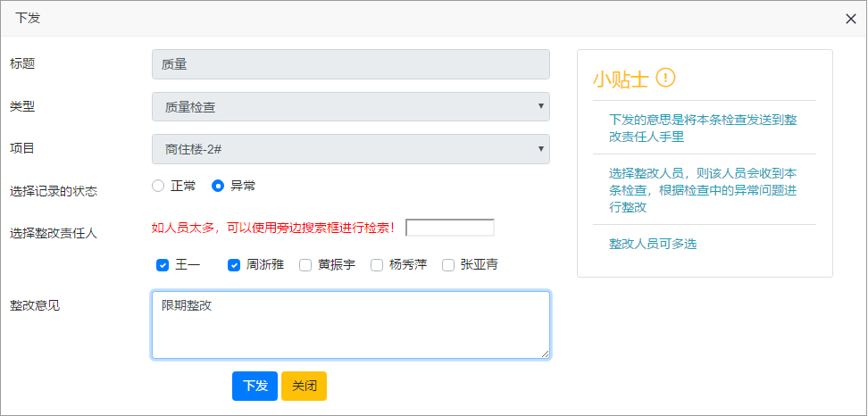Screen dimensions: 868x416
Task: Click the tip text 整改人员可多选
Action: coord(653,244)
